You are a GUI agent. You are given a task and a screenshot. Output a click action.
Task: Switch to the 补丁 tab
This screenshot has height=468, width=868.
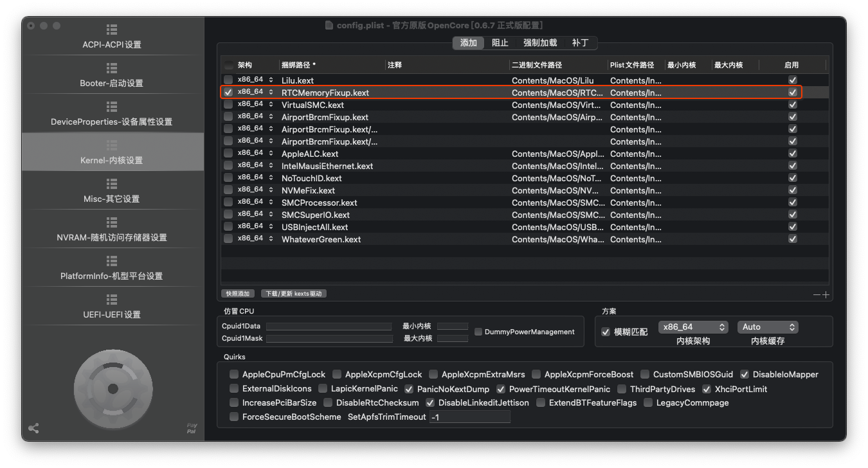point(580,42)
